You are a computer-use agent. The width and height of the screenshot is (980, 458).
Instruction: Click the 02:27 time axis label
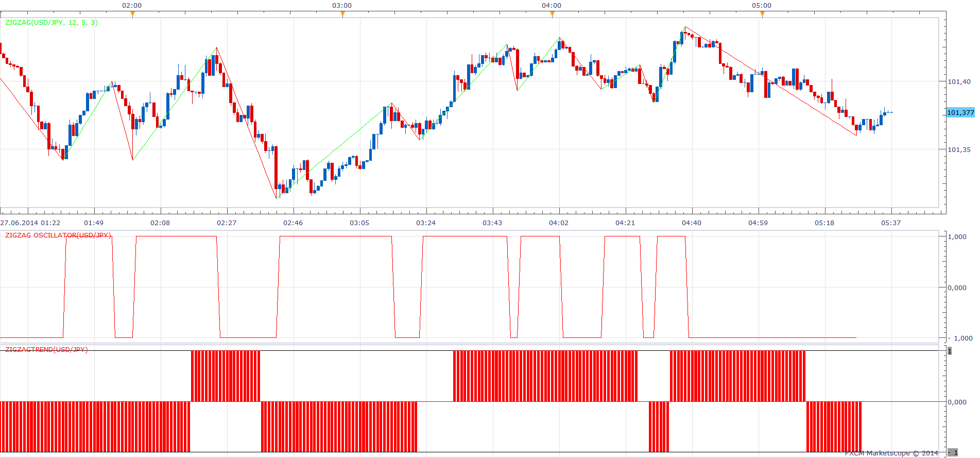pos(227,223)
